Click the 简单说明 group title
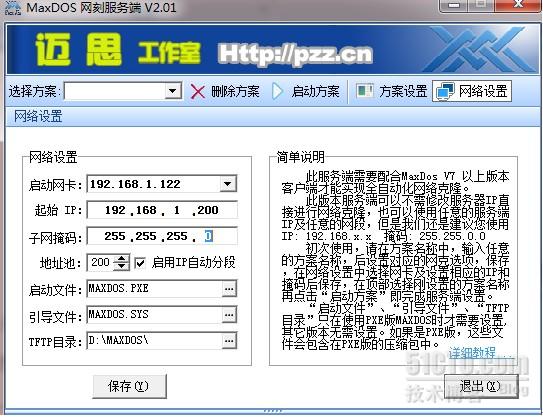 tap(300, 157)
